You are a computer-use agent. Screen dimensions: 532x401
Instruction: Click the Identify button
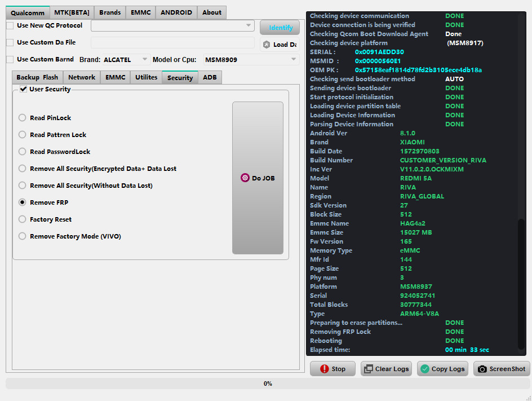point(280,28)
